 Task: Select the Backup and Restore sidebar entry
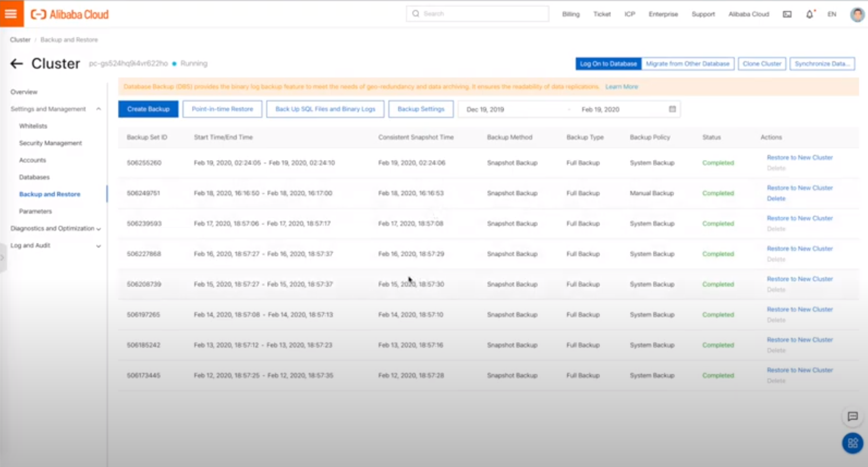click(x=49, y=194)
